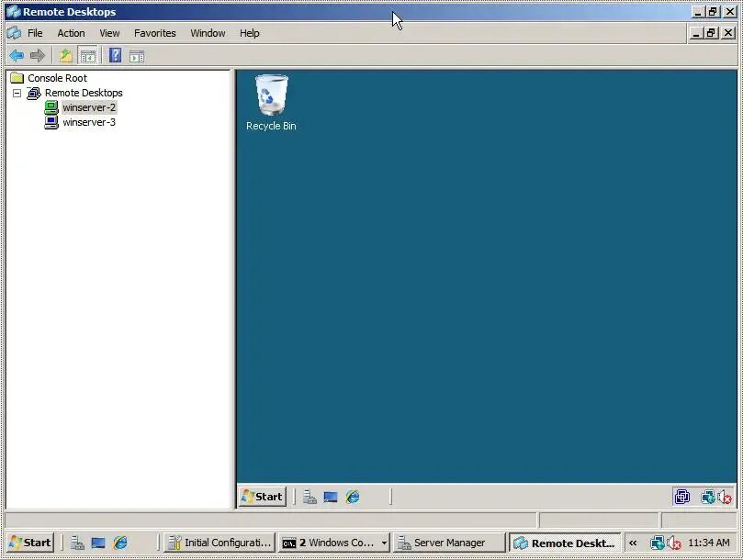
Task: Select winserver-2 connection in tree
Action: click(89, 107)
